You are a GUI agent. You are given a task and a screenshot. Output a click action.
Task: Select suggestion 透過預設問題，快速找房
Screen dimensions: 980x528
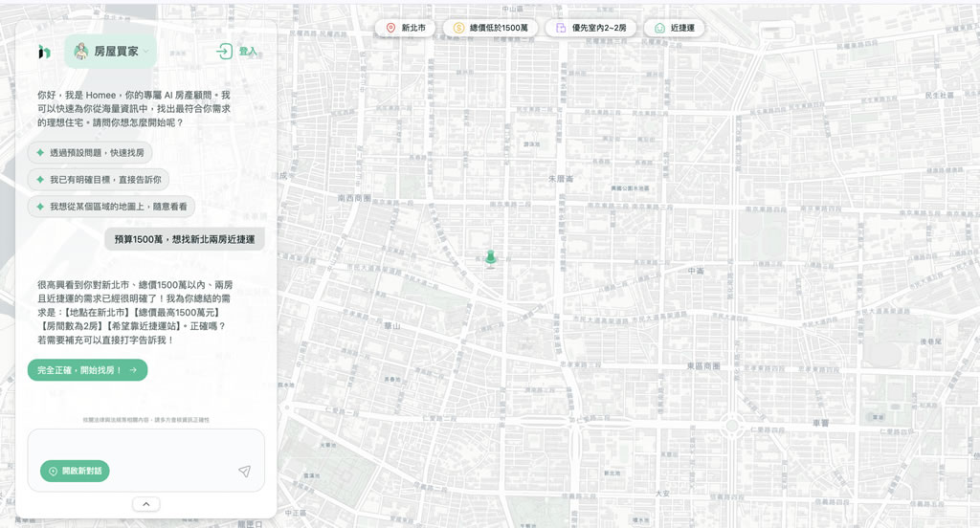tap(90, 153)
